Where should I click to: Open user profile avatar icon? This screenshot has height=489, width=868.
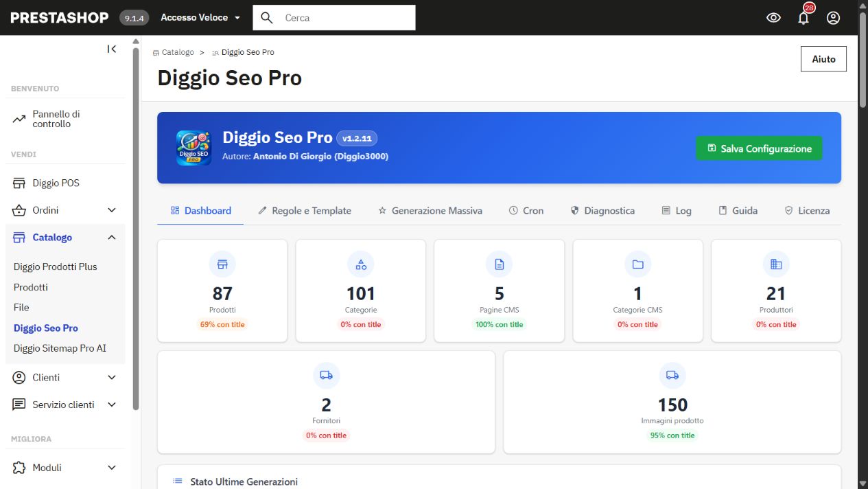coord(833,18)
